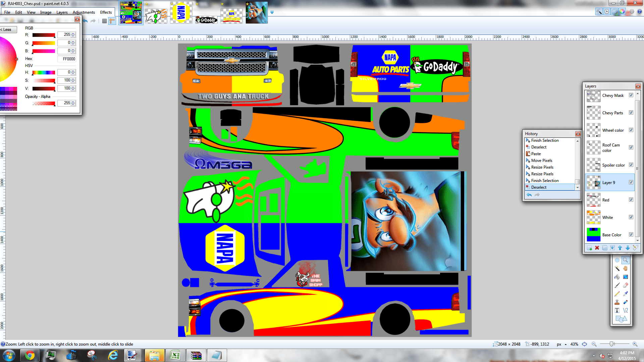This screenshot has width=644, height=362.
Task: Merge the layer down
Action: pyautogui.click(x=612, y=248)
